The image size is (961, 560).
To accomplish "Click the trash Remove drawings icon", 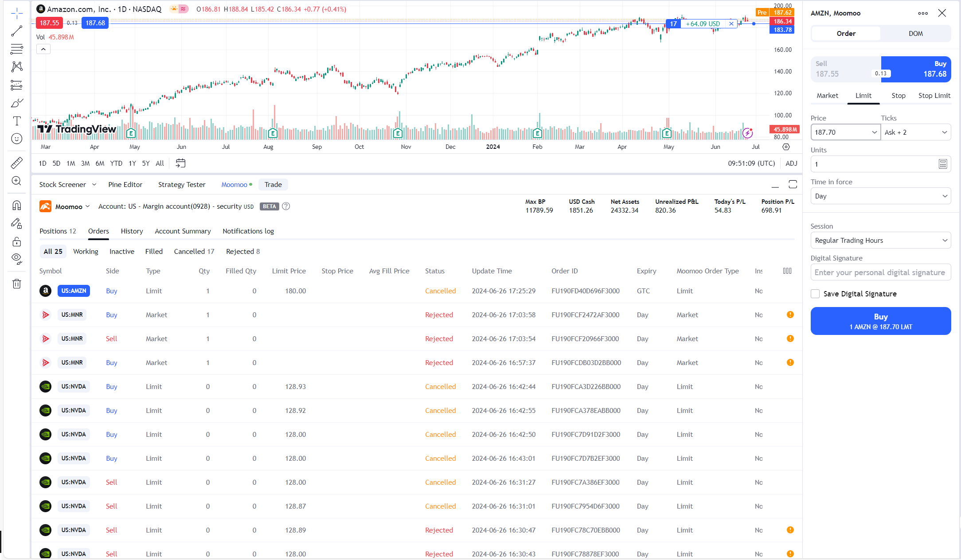I will (17, 284).
